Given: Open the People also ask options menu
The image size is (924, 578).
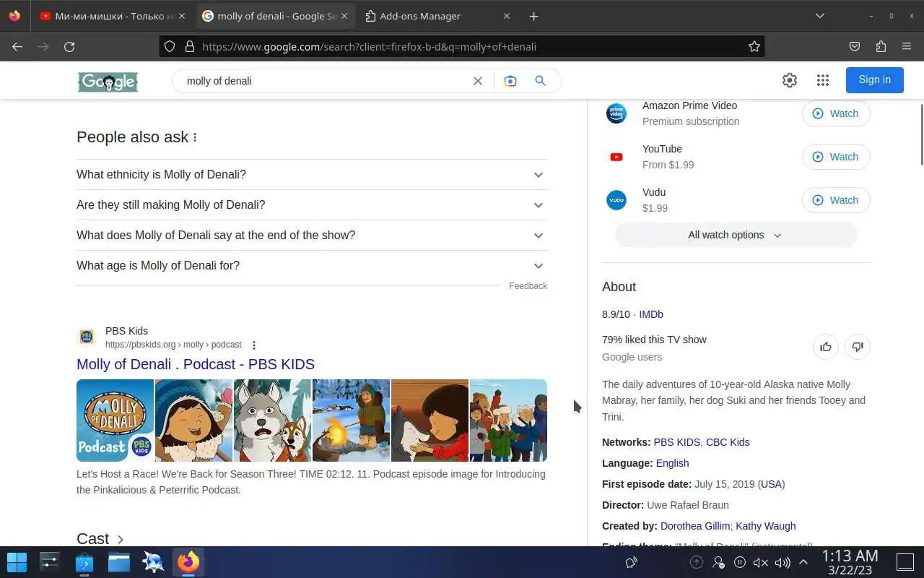Looking at the screenshot, I should click(x=195, y=137).
